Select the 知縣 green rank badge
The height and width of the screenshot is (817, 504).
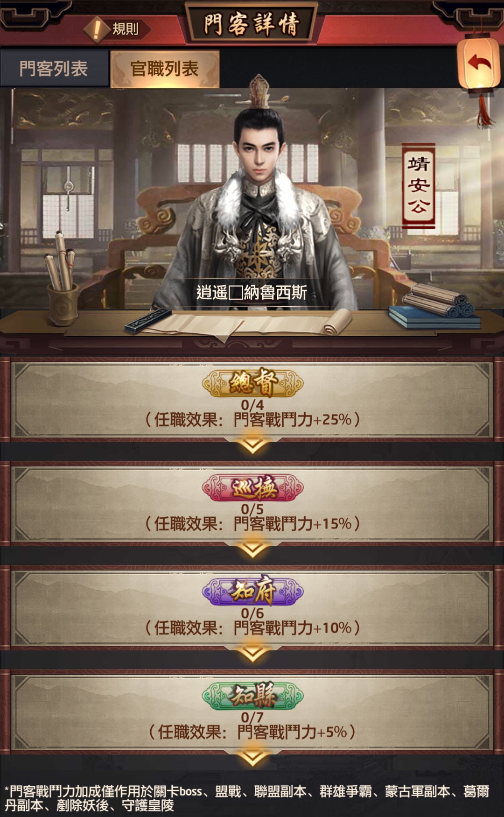coord(252,696)
